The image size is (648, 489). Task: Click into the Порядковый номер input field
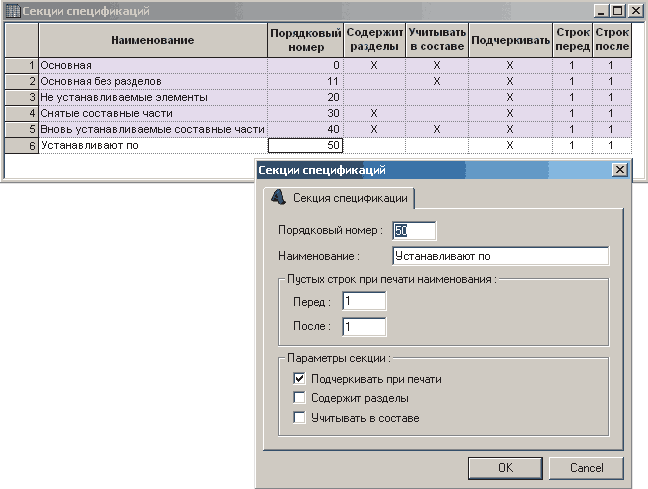[x=414, y=231]
